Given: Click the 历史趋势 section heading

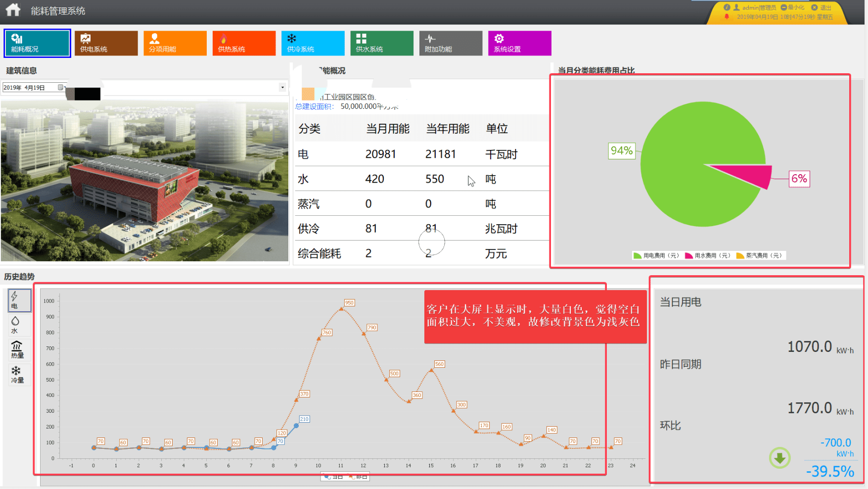Looking at the screenshot, I should coord(19,277).
